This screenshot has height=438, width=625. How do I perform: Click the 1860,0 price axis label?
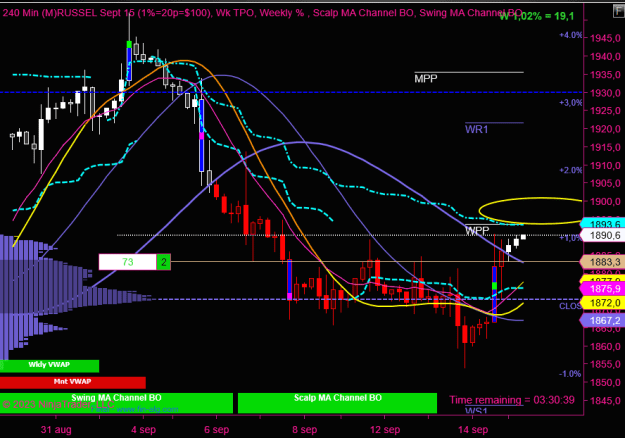[x=605, y=346]
